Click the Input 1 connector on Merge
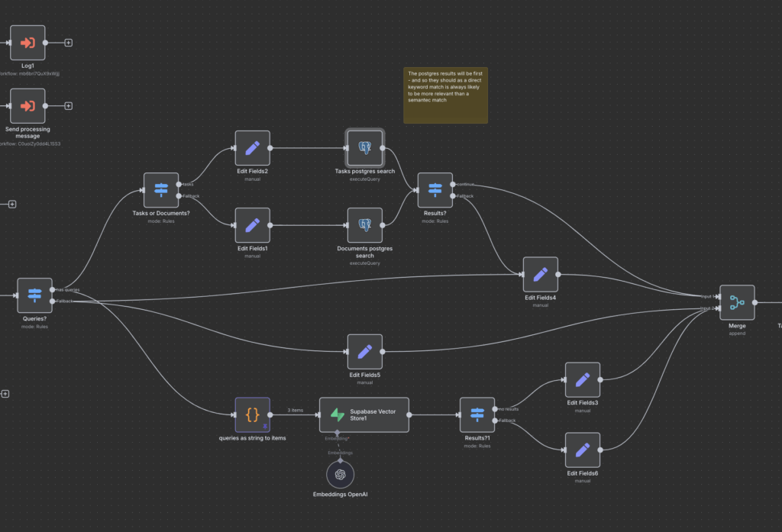Image resolution: width=782 pixels, height=532 pixels. point(719,297)
